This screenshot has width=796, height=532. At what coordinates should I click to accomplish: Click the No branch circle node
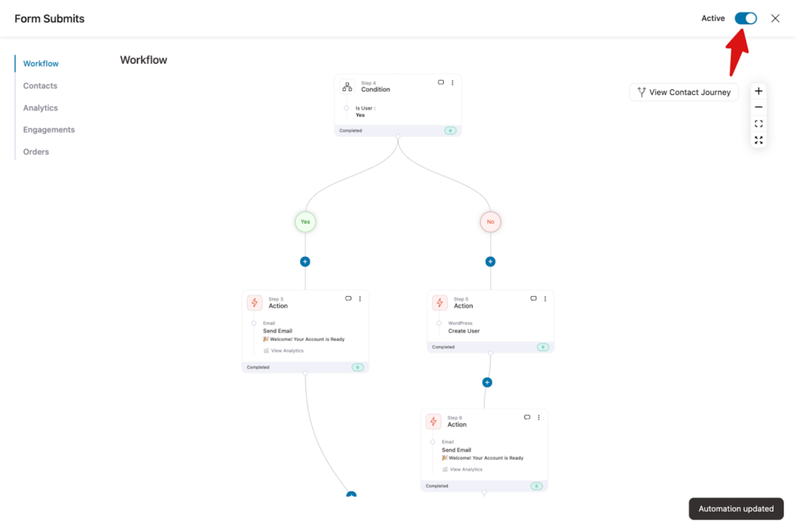[491, 221]
